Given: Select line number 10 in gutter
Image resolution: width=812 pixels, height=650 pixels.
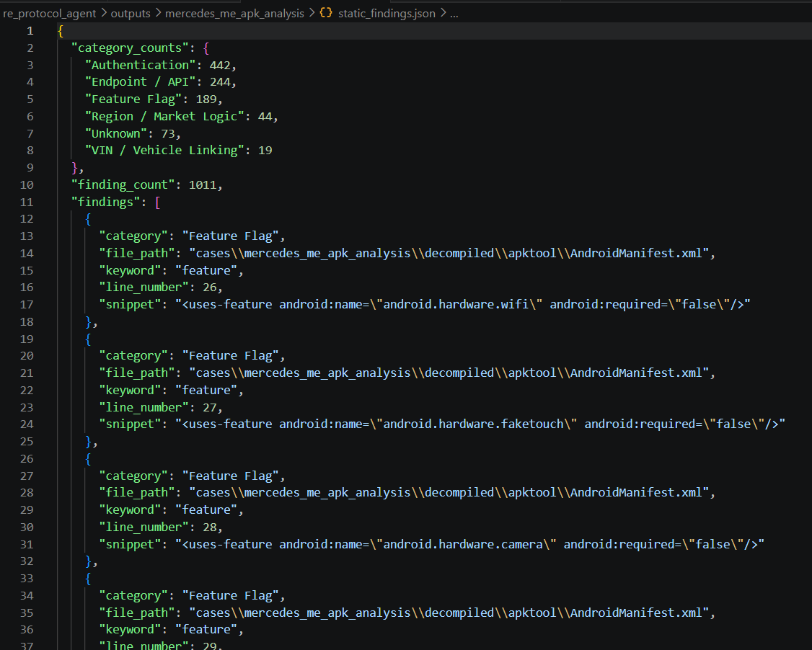Looking at the screenshot, I should (x=27, y=184).
